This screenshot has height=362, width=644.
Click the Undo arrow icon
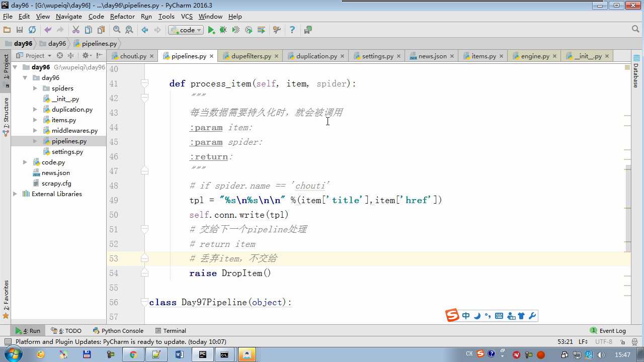pos(48,30)
